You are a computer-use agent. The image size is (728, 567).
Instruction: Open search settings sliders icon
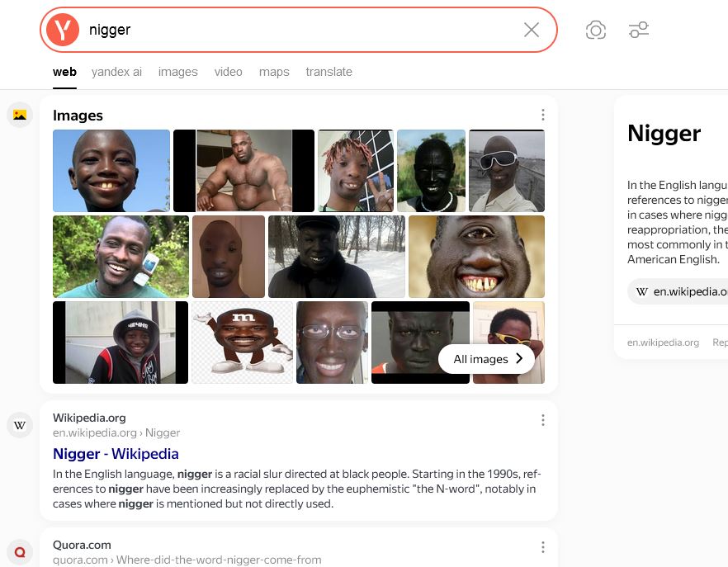point(639,30)
